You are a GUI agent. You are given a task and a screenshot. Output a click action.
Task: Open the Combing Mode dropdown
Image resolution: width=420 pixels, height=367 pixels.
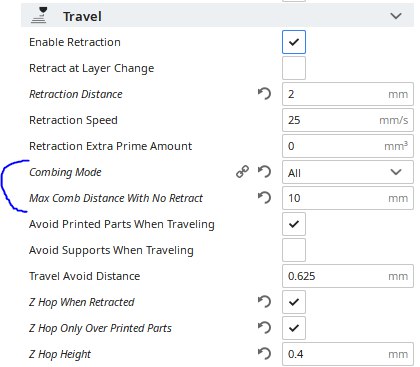tap(348, 172)
